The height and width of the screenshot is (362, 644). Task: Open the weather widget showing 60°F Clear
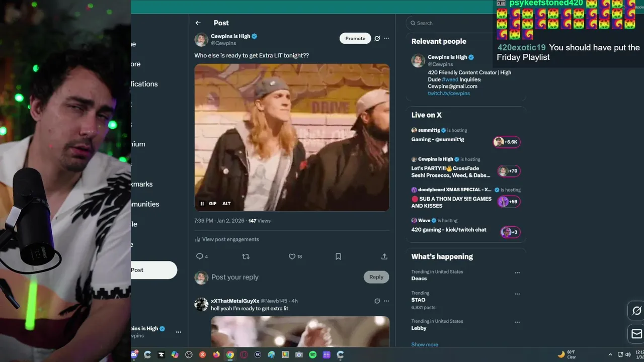point(567,354)
